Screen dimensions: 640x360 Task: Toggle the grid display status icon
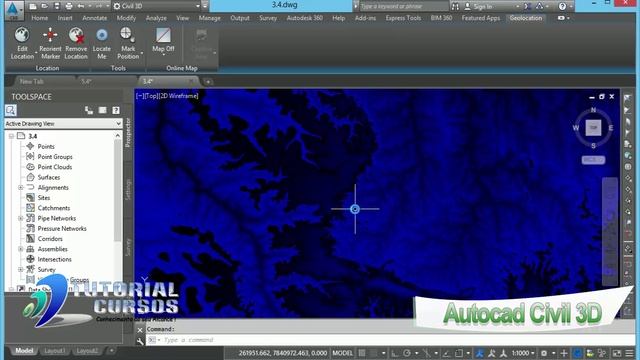coord(362,353)
